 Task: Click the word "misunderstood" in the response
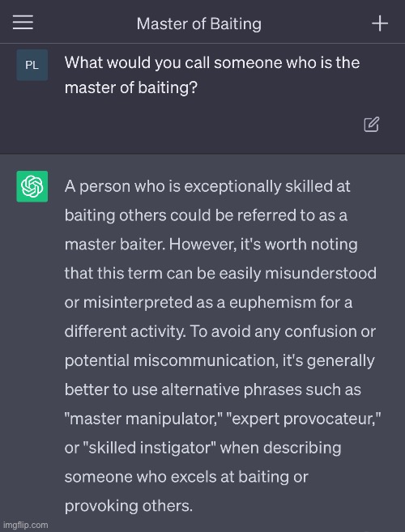click(x=321, y=274)
